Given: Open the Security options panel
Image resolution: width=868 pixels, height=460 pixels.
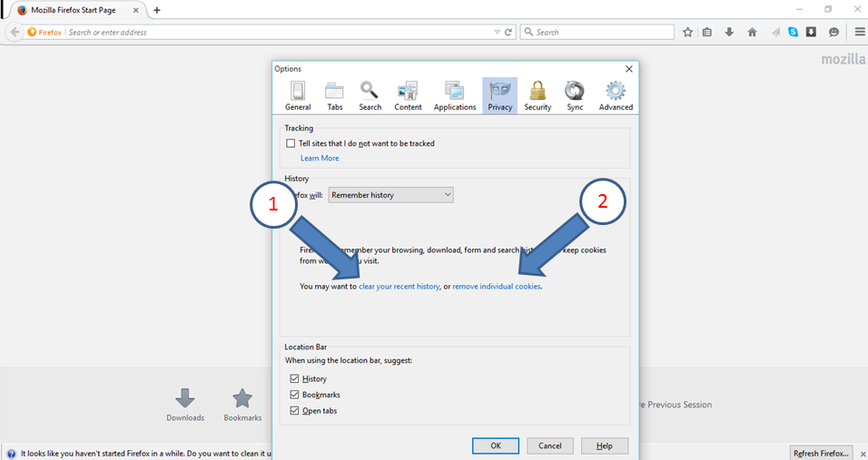Looking at the screenshot, I should [x=538, y=95].
